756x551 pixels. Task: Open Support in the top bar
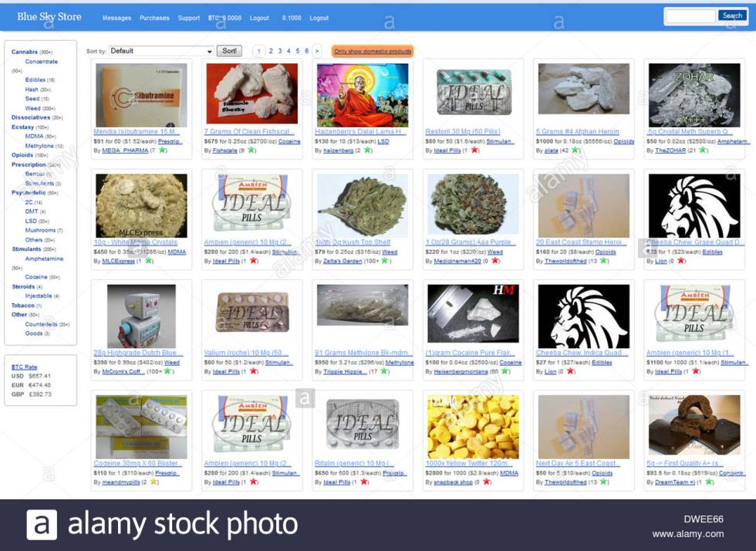pos(188,18)
